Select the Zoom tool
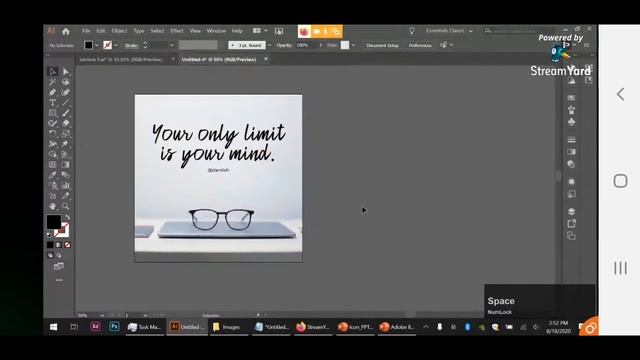Screen dimensions: 640x360 coord(65,206)
